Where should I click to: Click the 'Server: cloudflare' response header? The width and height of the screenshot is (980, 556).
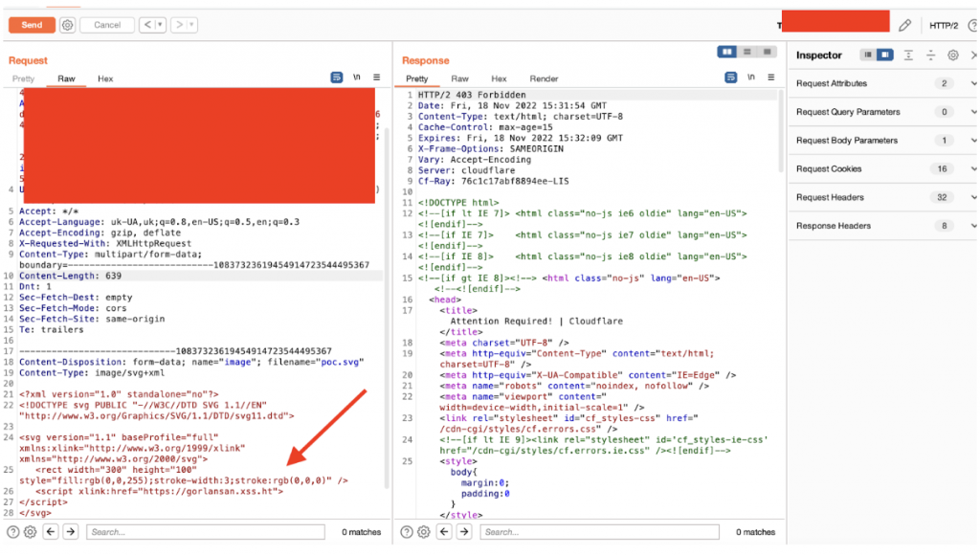click(x=466, y=170)
